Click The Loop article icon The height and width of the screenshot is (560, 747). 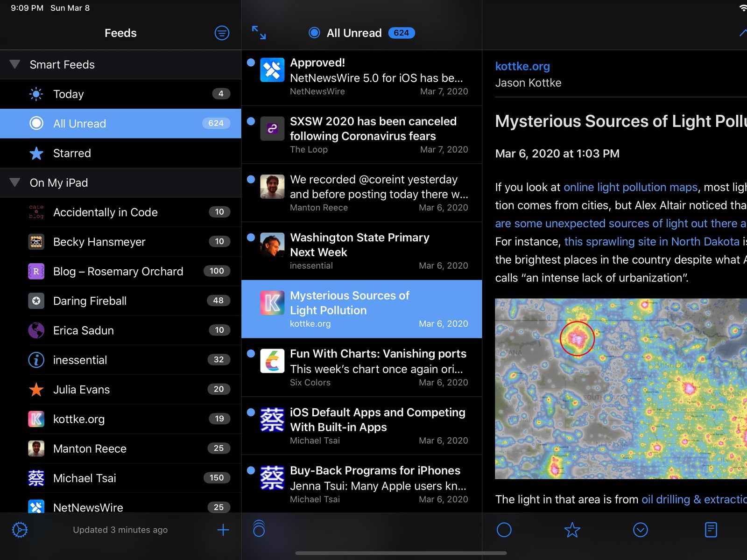[272, 129]
